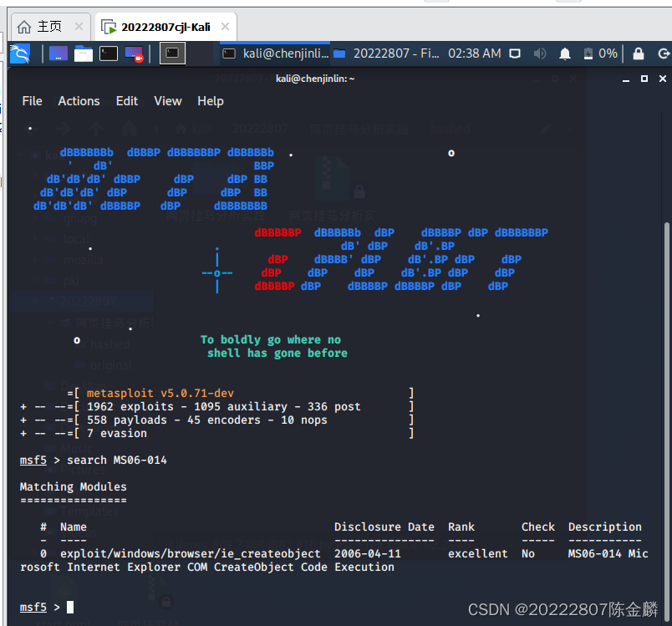Click the logout icon in panel
672x626 pixels.
[664, 53]
